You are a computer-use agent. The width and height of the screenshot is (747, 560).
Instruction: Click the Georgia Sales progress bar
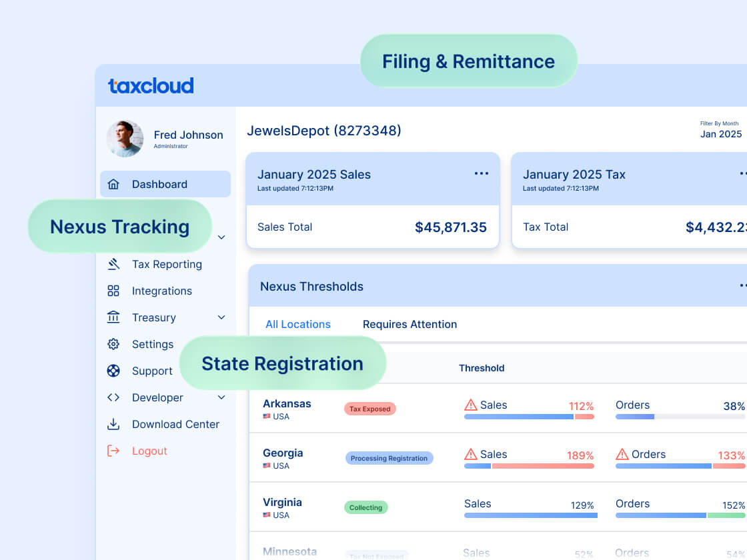click(529, 466)
